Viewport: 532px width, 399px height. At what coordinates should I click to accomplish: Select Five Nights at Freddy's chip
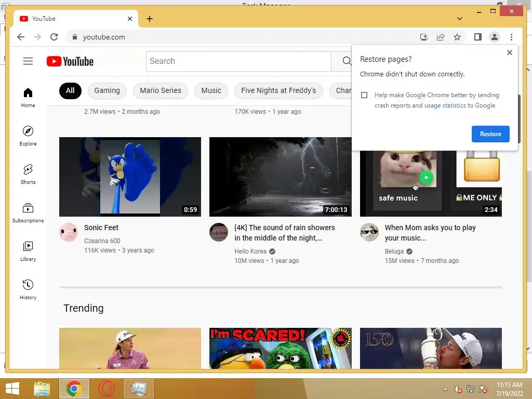[278, 90]
